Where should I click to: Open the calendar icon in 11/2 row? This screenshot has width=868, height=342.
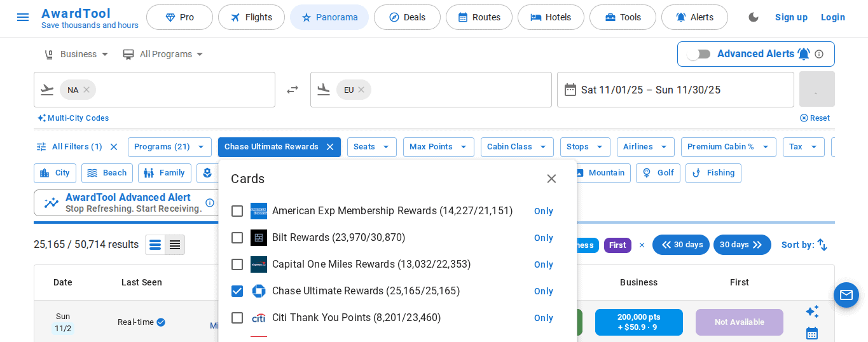pyautogui.click(x=812, y=333)
